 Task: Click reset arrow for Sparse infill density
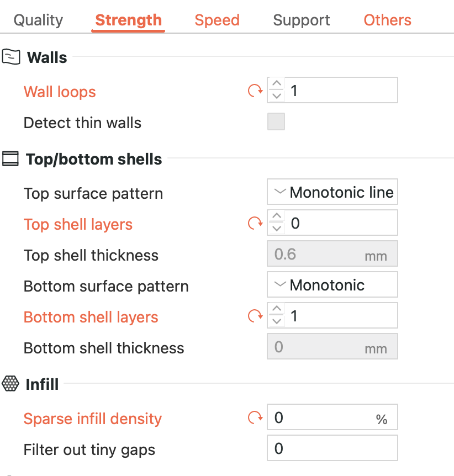[x=255, y=417]
